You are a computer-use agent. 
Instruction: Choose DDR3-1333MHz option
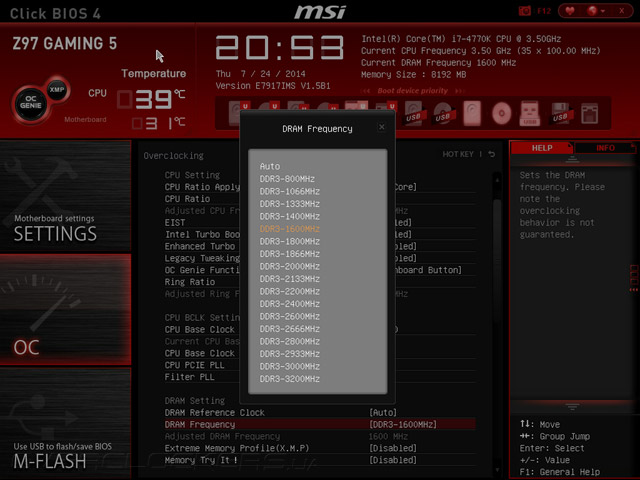point(289,204)
